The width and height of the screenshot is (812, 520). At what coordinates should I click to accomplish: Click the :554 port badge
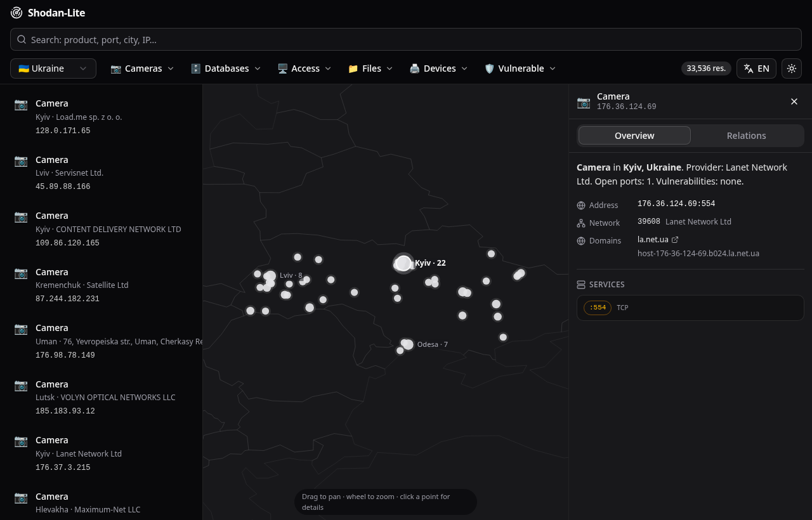pyautogui.click(x=598, y=308)
